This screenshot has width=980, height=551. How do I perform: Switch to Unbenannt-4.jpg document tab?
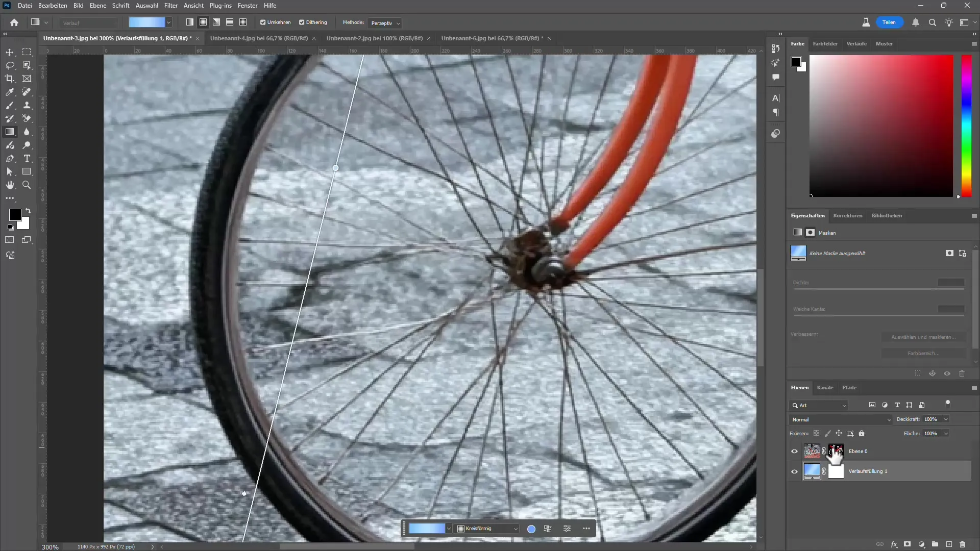259,38
